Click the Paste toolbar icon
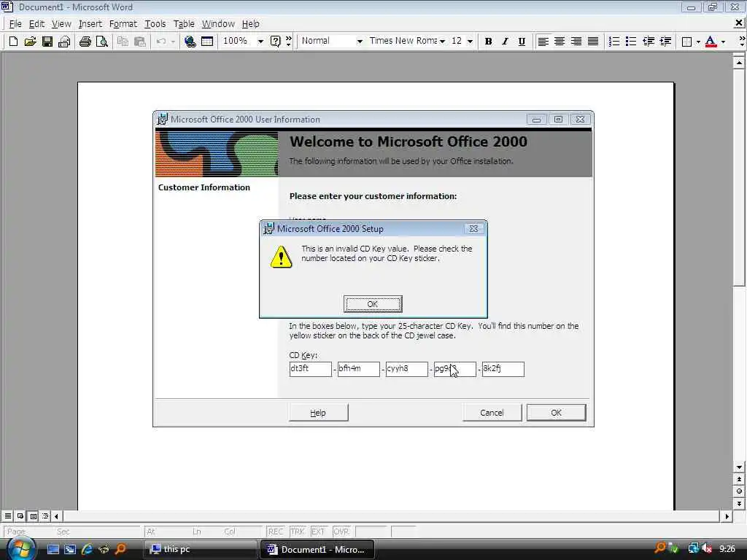 click(x=139, y=42)
